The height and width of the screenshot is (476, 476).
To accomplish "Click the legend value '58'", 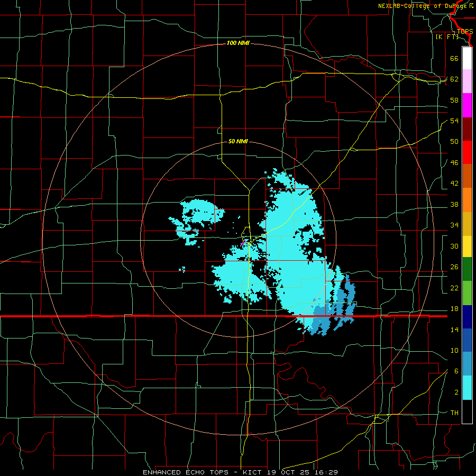I will (x=454, y=100).
